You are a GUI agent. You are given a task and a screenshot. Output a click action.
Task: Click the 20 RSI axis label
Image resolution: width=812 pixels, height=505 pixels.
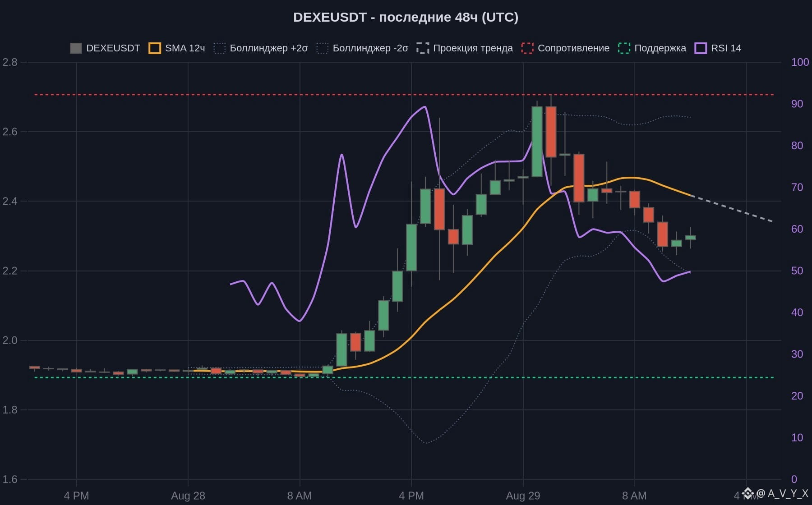[797, 396]
